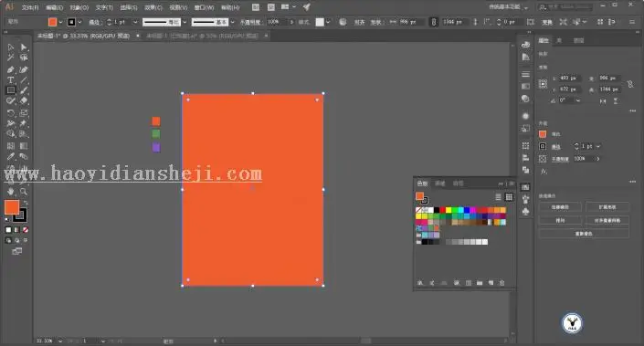Viewport: 644px width, 346px height.
Task: Select the Shaper tool
Action: (11, 100)
